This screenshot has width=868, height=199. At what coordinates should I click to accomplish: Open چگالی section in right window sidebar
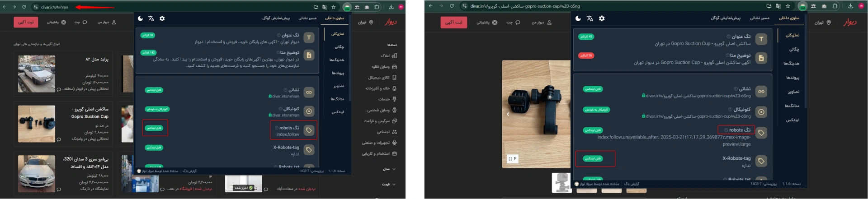[x=794, y=49]
